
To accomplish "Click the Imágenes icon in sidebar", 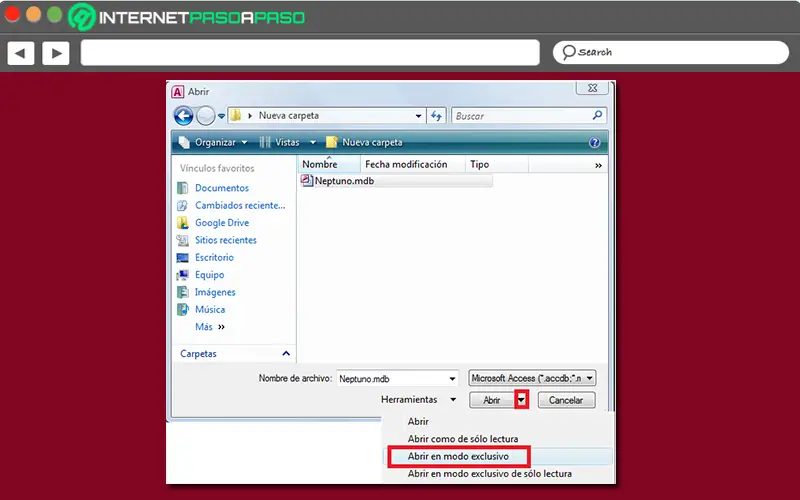I will (183, 292).
